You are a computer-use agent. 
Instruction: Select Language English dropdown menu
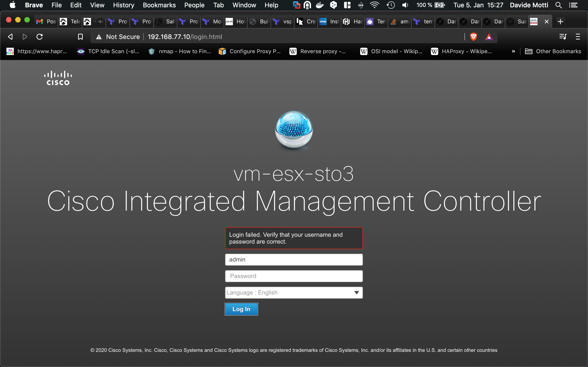tap(294, 293)
